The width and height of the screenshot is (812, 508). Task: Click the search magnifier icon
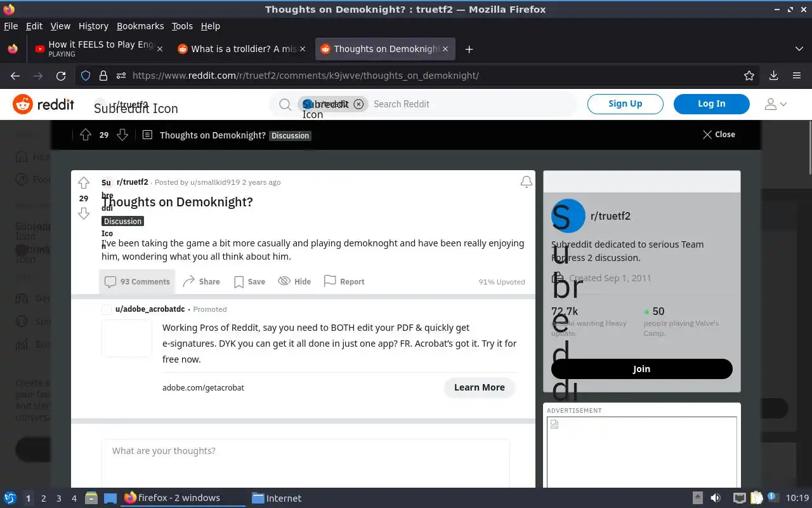(285, 104)
